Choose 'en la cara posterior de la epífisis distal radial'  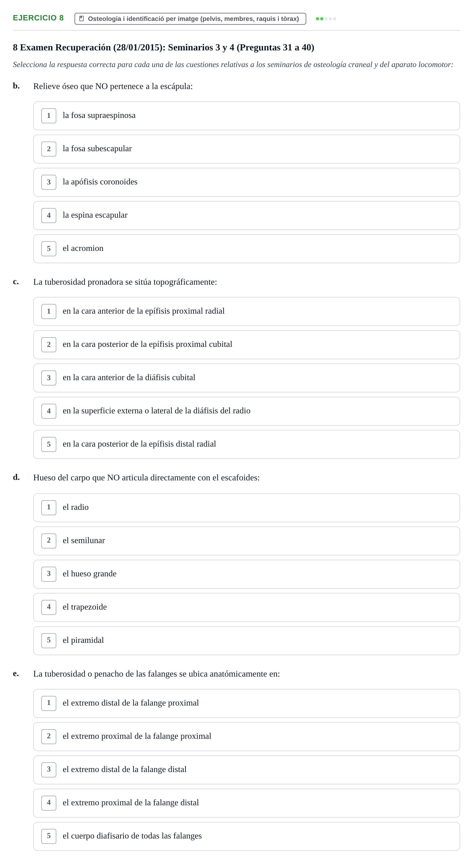(x=246, y=444)
